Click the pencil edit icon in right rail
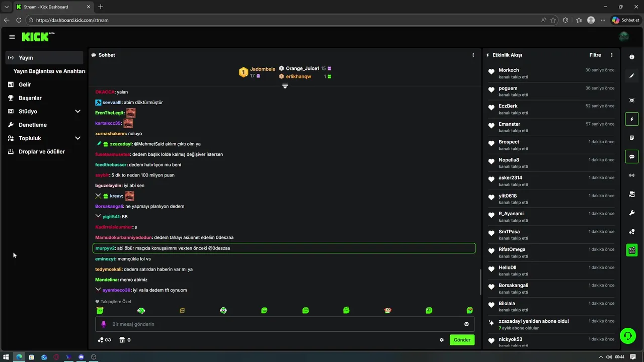Image resolution: width=644 pixels, height=362 pixels. coord(632,76)
